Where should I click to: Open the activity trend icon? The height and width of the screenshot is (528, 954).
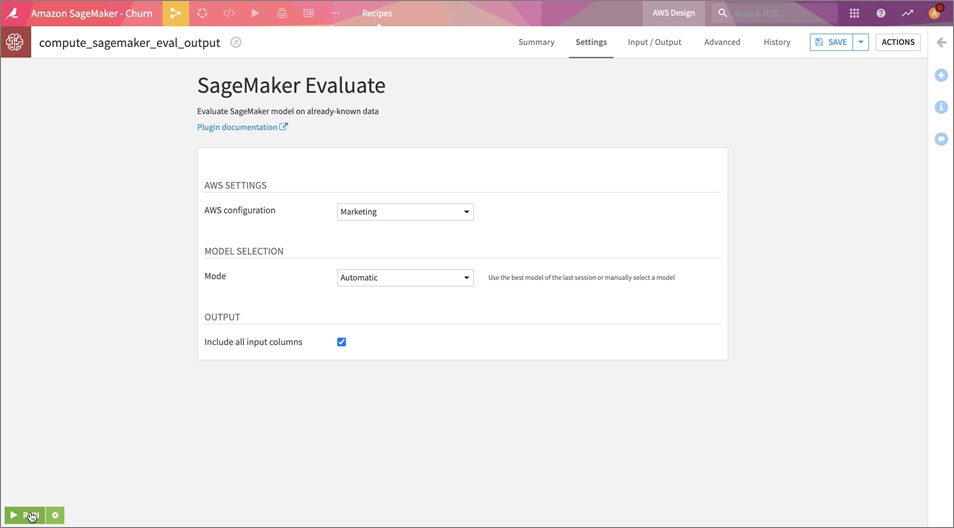point(908,13)
